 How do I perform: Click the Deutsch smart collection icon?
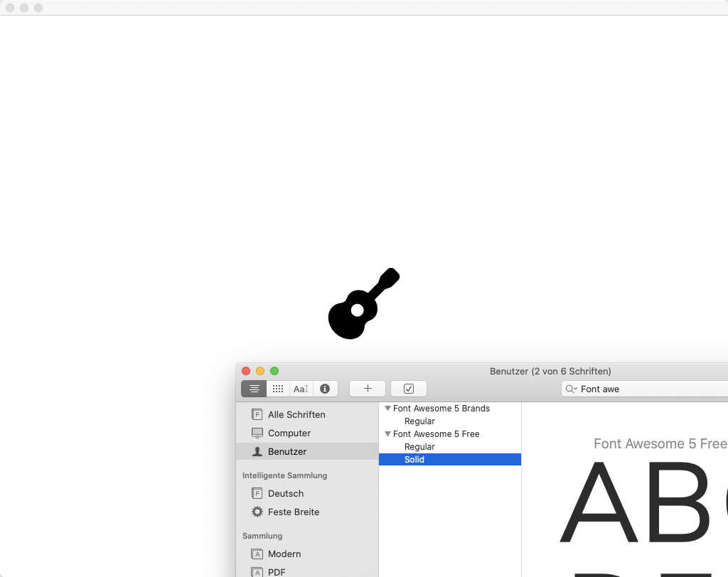click(x=257, y=493)
